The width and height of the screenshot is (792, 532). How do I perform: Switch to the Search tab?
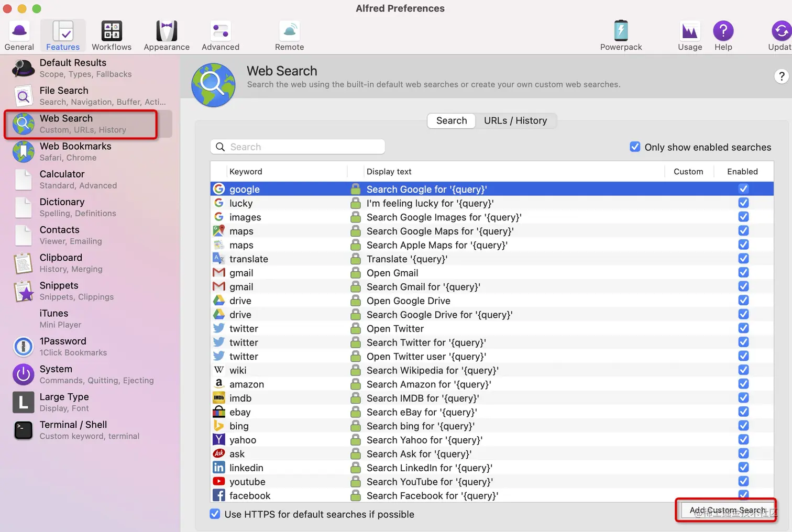point(452,120)
